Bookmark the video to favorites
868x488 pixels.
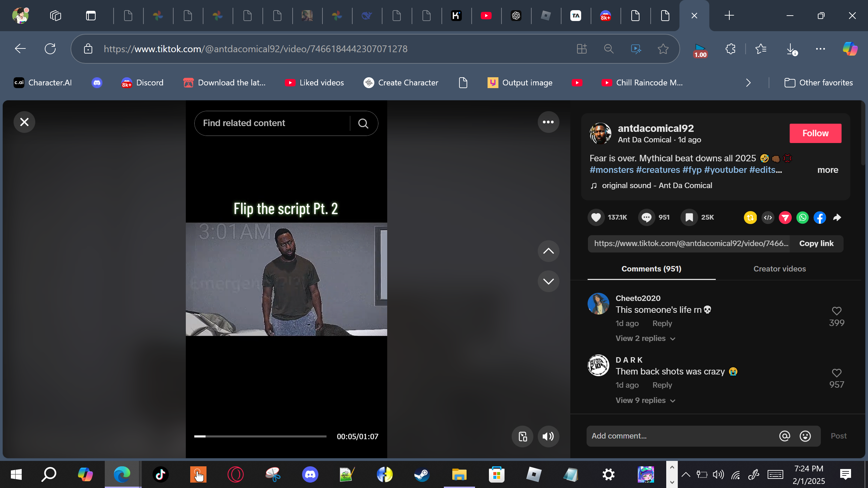(x=689, y=218)
